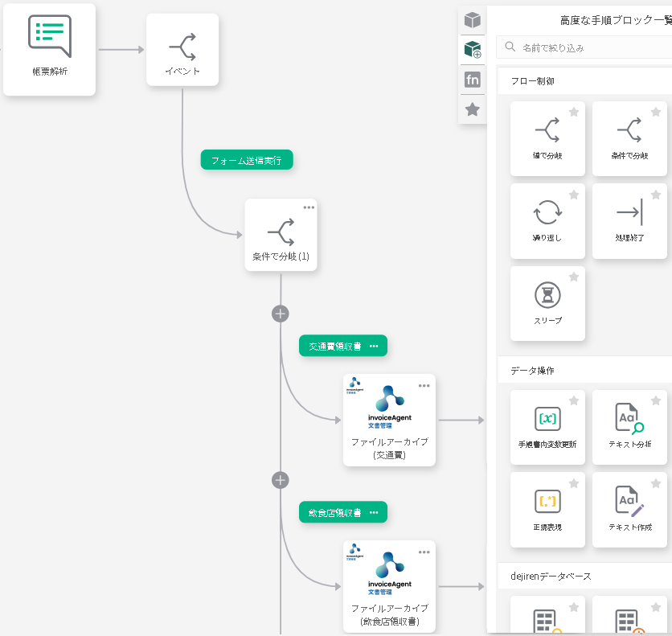Select the 正規表現 block
672x636 pixels.
[x=547, y=509]
